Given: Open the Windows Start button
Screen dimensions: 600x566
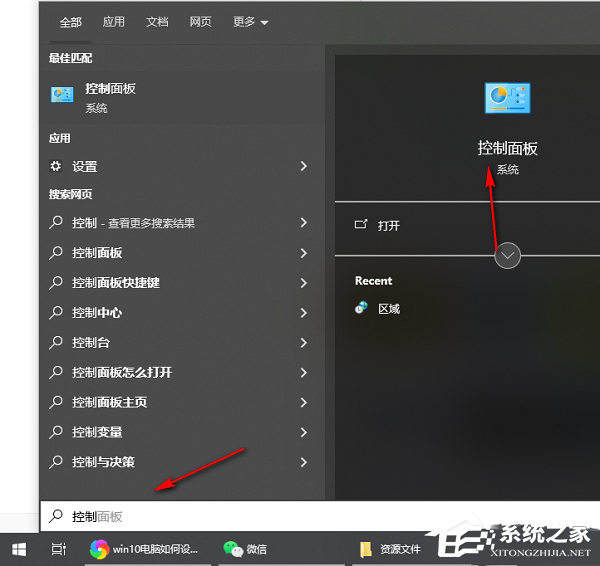Looking at the screenshot, I should (x=18, y=548).
